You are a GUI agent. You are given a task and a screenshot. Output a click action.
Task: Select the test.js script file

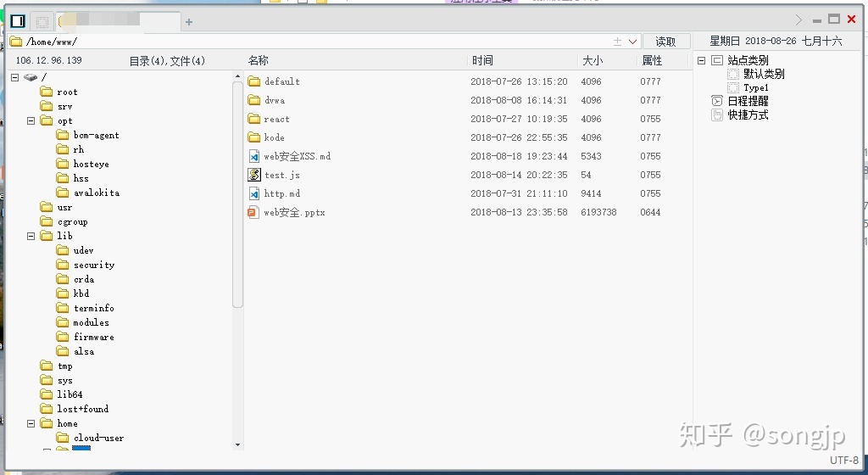coord(281,175)
